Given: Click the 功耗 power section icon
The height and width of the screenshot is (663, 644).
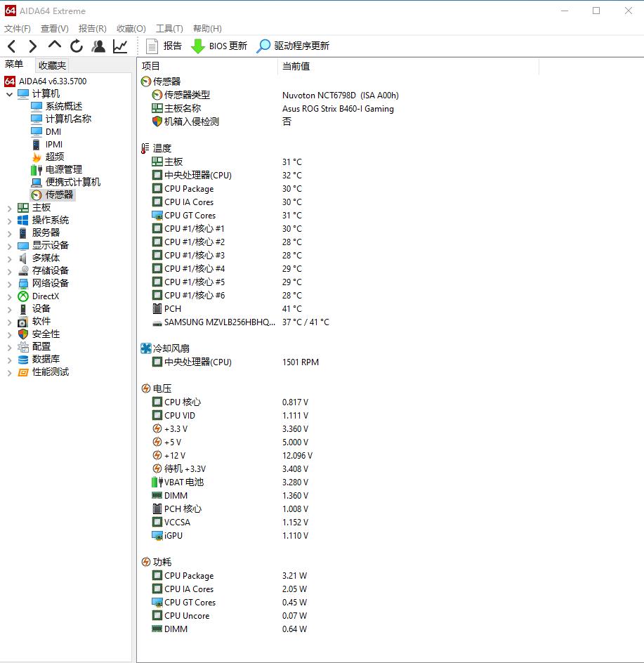Looking at the screenshot, I should tap(145, 562).
